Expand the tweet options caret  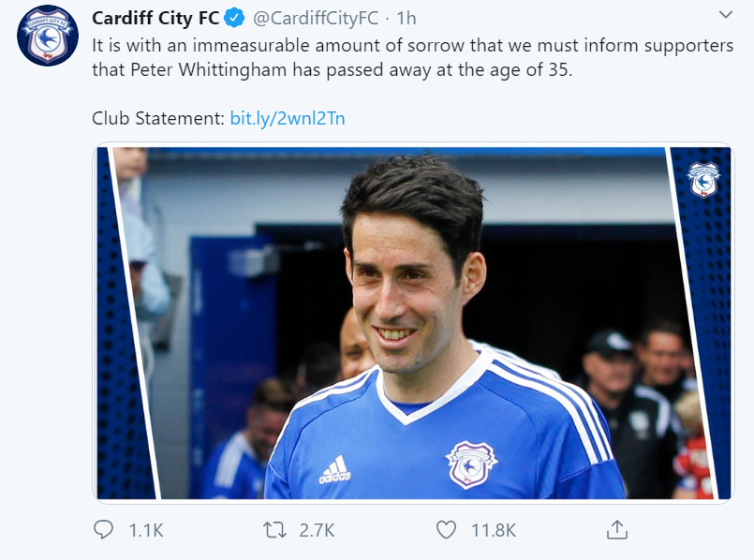726,16
